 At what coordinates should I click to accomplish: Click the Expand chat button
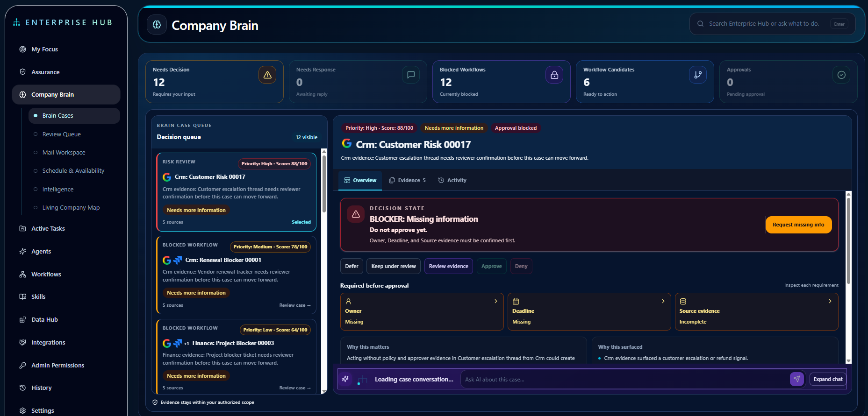[x=828, y=379]
